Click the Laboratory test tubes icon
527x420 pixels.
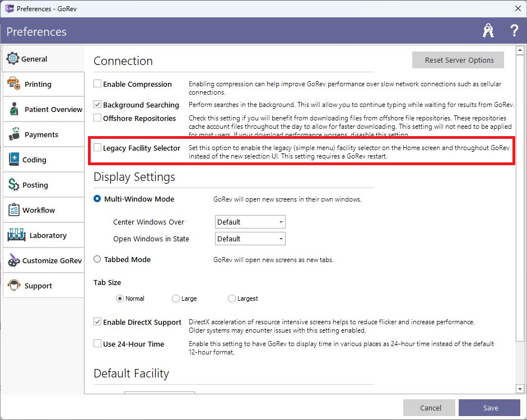click(x=16, y=235)
